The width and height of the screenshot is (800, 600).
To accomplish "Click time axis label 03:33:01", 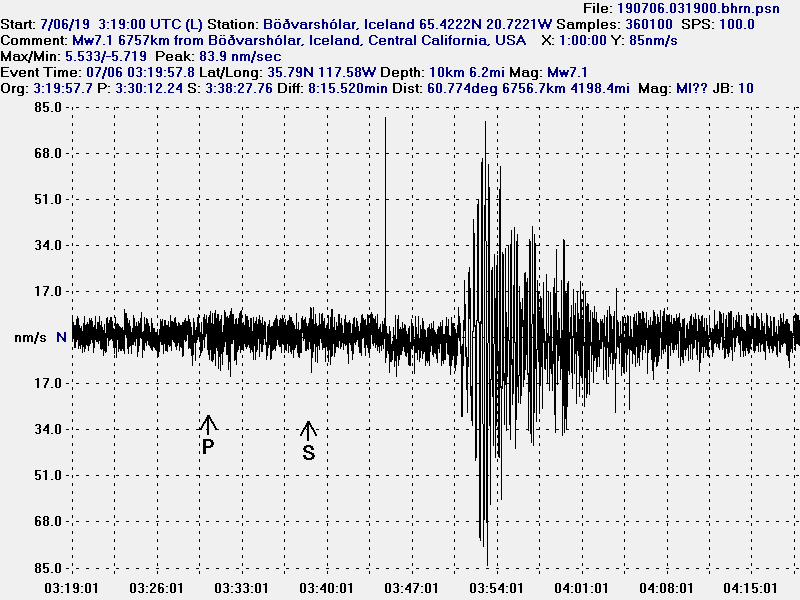I will [241, 588].
